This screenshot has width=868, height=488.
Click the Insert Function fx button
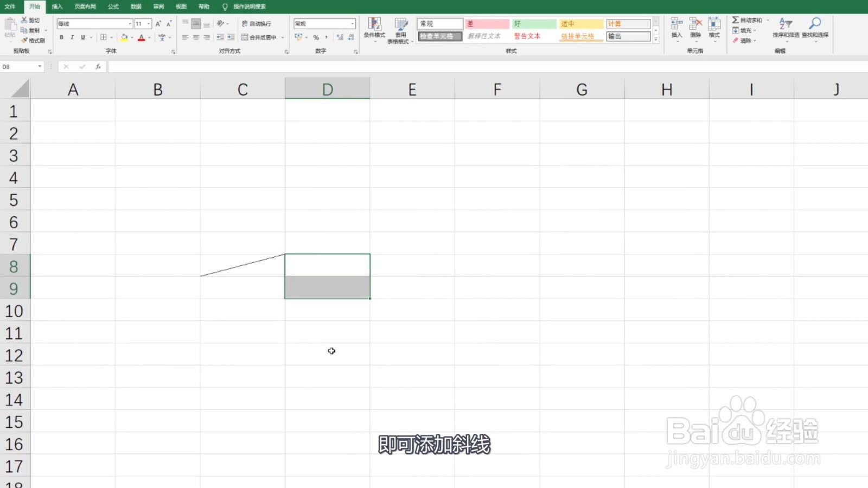coord(98,67)
